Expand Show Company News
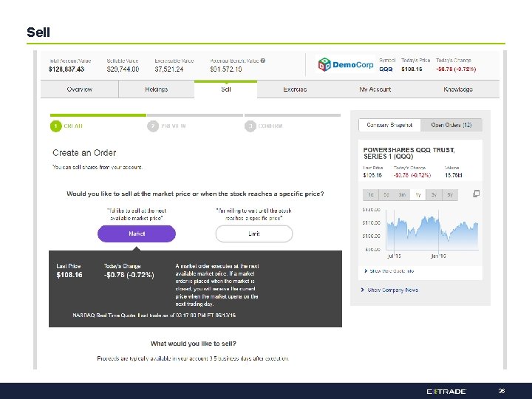This screenshot has height=399, width=532. (389, 290)
